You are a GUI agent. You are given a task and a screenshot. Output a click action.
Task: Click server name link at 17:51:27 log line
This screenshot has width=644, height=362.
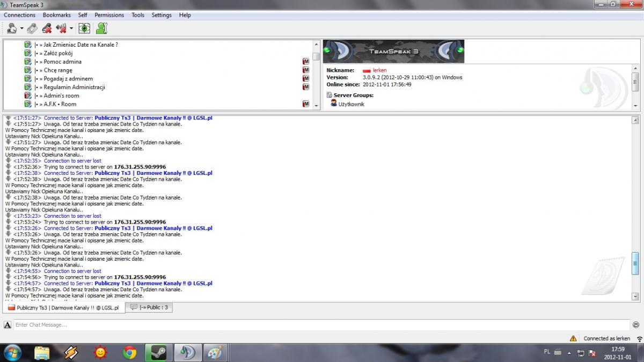coord(153,118)
